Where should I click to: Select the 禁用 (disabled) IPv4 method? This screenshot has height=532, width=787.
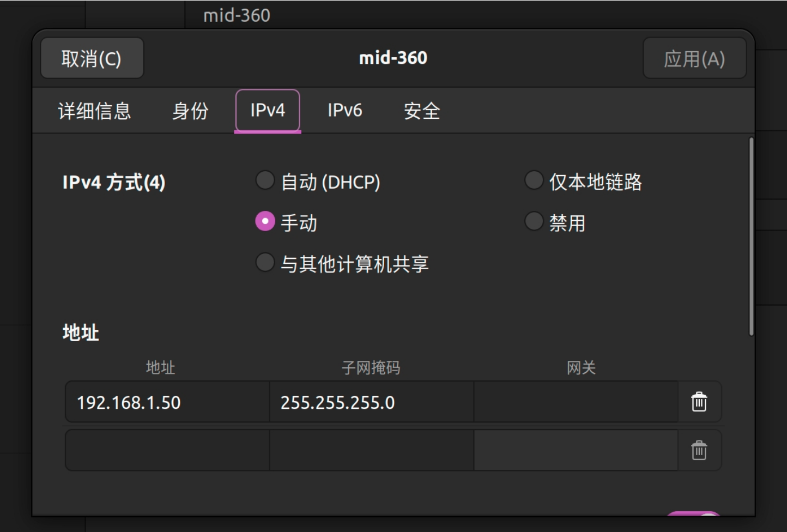[534, 221]
